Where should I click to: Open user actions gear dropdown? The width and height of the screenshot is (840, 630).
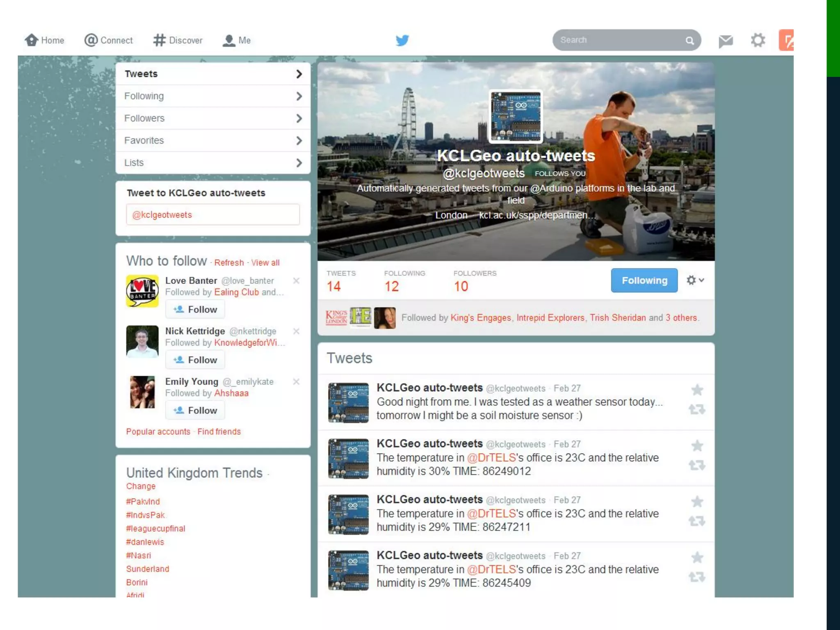point(695,280)
